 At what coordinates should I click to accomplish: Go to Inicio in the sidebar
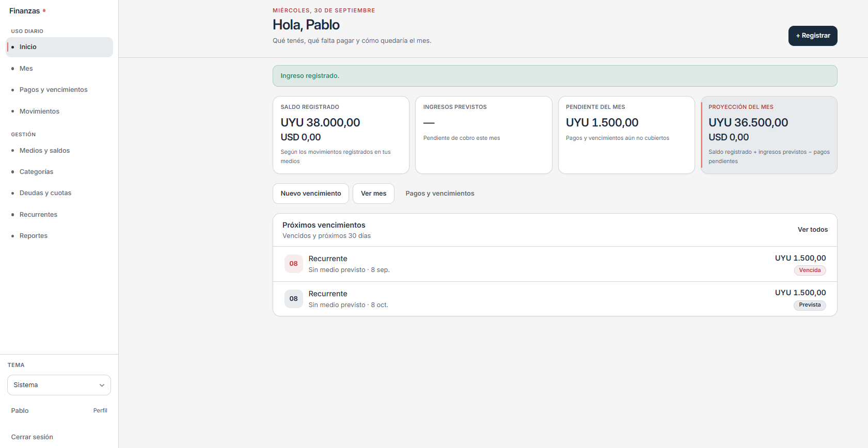(x=59, y=47)
